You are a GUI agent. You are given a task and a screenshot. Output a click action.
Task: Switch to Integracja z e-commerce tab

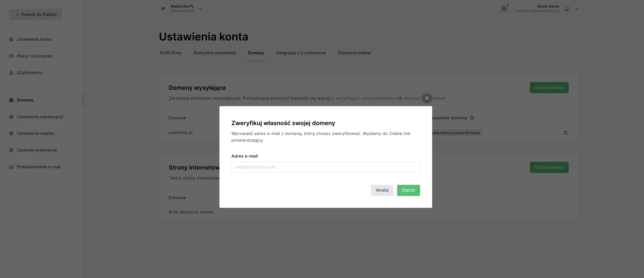click(301, 53)
